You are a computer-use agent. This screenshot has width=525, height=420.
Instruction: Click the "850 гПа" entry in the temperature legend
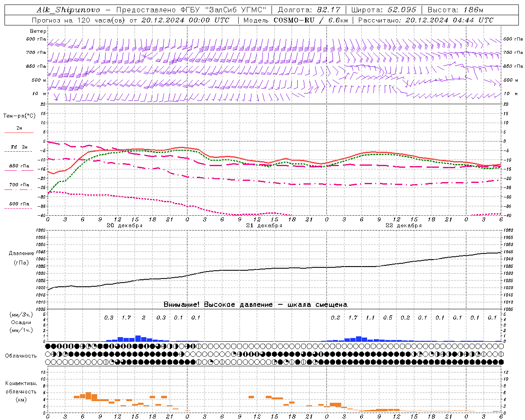pos(19,166)
